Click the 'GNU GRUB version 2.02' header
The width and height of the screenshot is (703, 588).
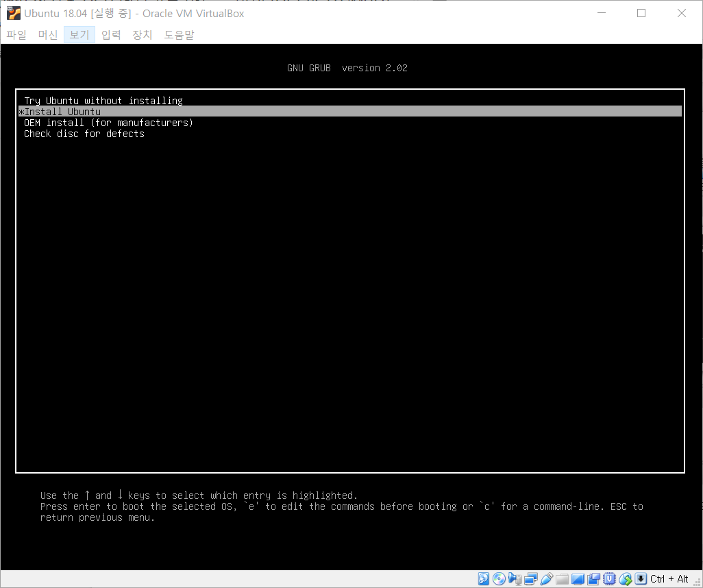347,68
